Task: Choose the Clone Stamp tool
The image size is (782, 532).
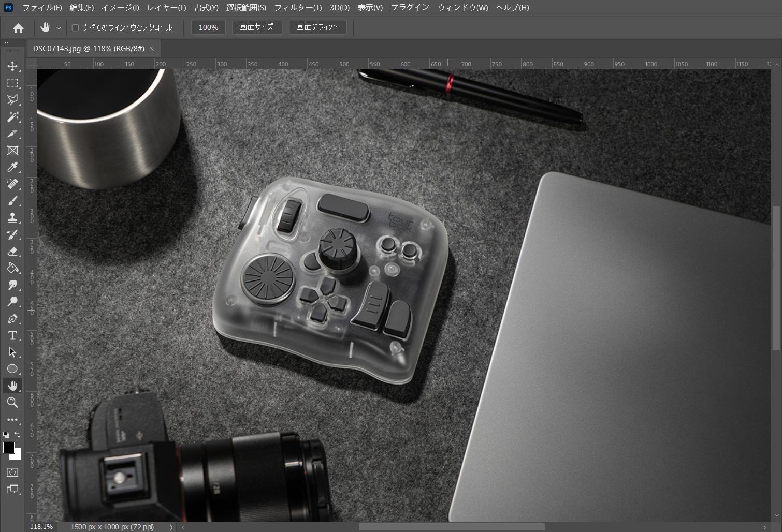Action: [x=13, y=217]
